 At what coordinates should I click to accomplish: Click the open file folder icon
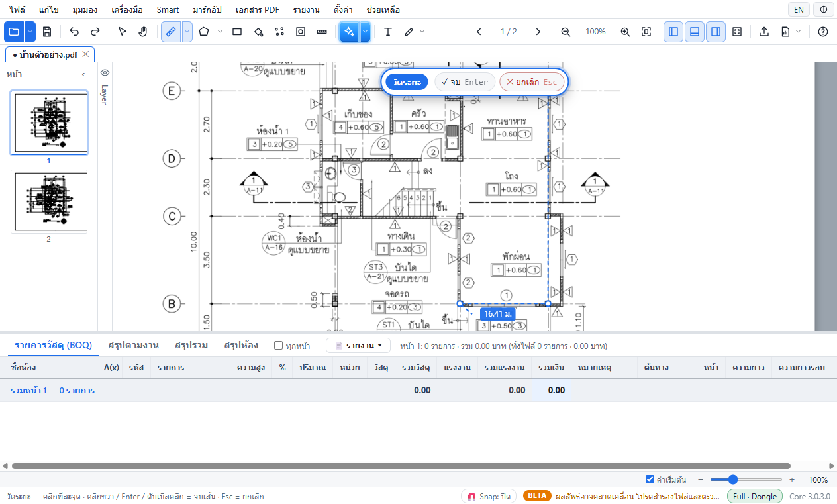tap(14, 32)
